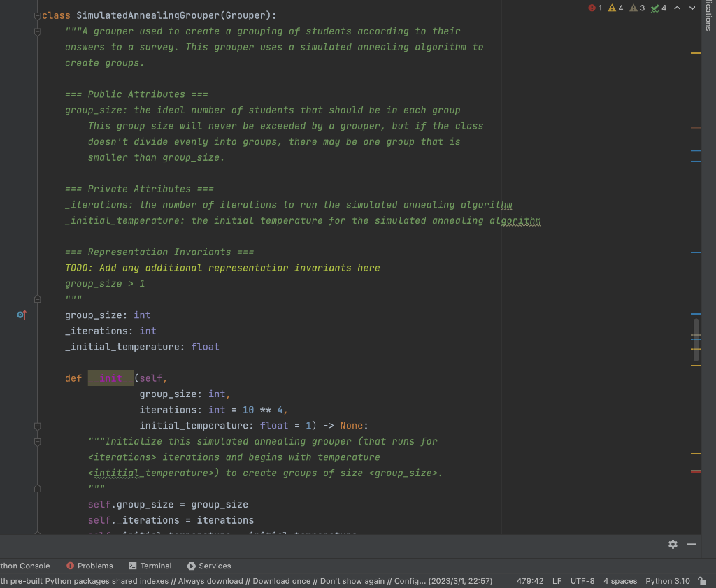This screenshot has height=588, width=716.
Task: Click the yellow warning indicator showing 4
Action: pos(615,8)
